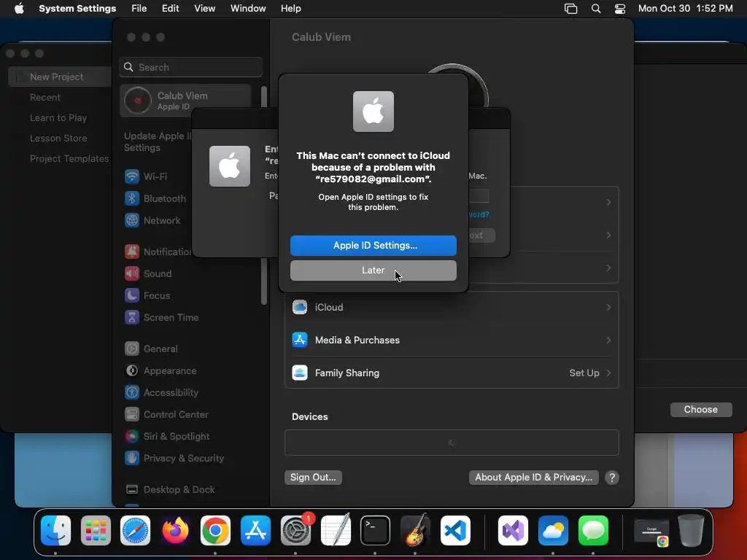Click the Apple ID Settings… button
The height and width of the screenshot is (560, 747).
click(373, 245)
